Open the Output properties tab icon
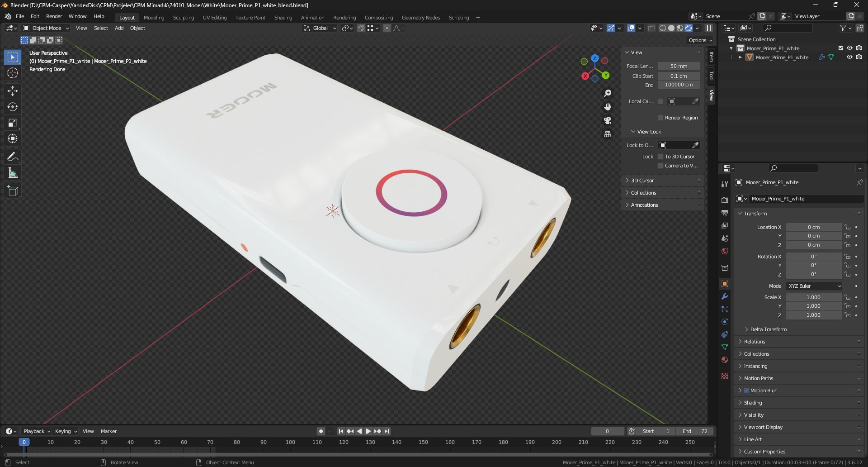The height and width of the screenshot is (467, 868). (x=725, y=213)
